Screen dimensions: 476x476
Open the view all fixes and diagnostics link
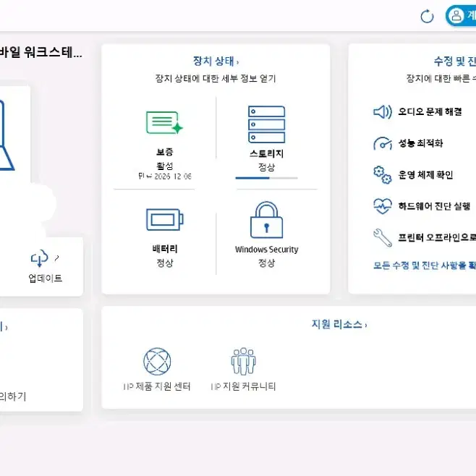[425, 265]
